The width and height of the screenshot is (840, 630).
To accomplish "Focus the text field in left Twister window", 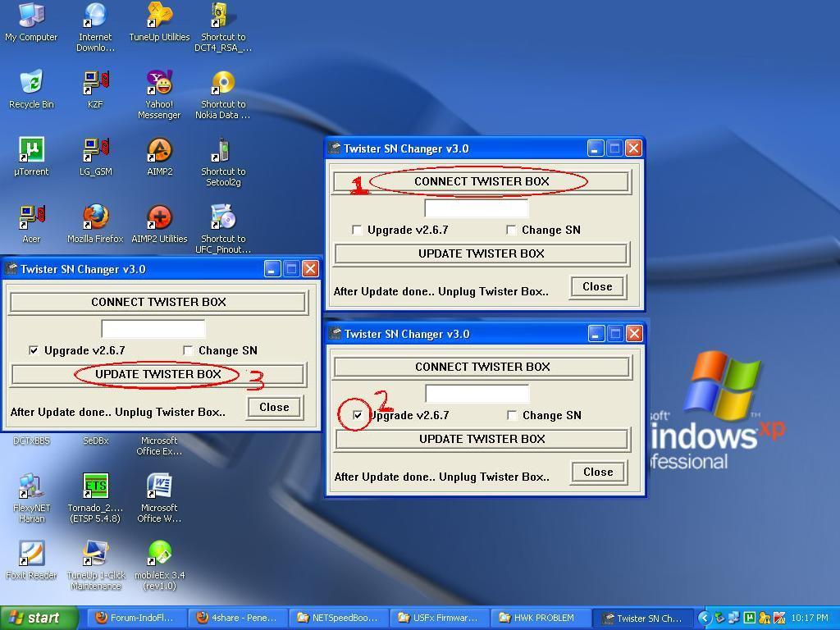I will tap(153, 328).
